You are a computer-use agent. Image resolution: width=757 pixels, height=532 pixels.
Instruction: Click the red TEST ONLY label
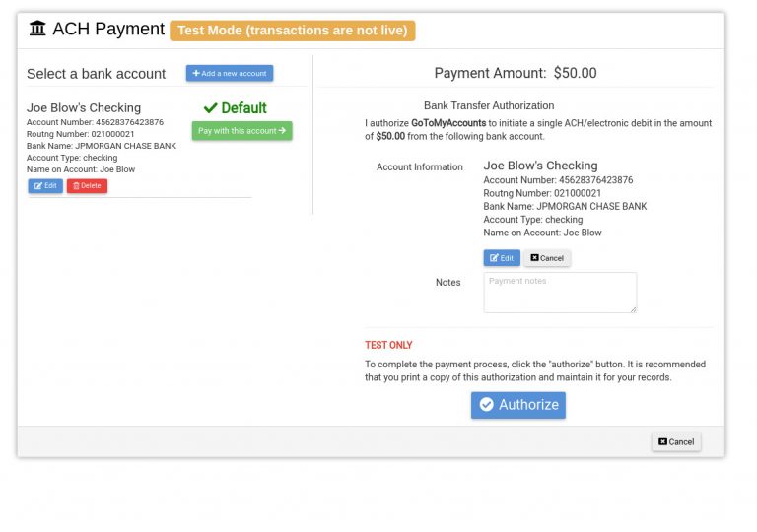click(388, 345)
